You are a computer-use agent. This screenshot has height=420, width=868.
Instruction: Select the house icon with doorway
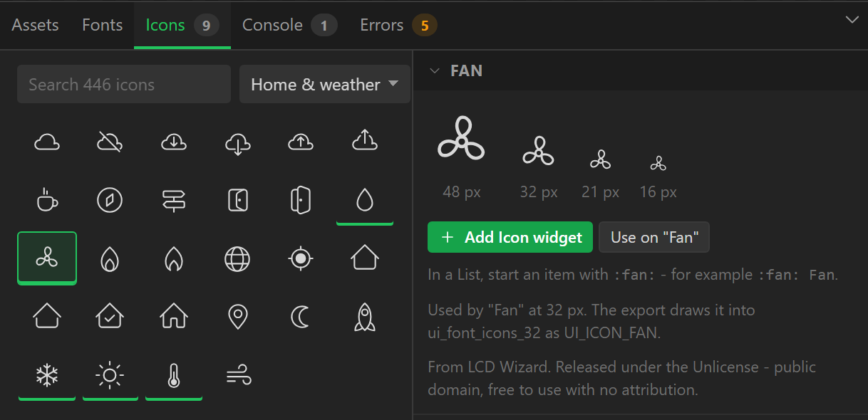[174, 316]
